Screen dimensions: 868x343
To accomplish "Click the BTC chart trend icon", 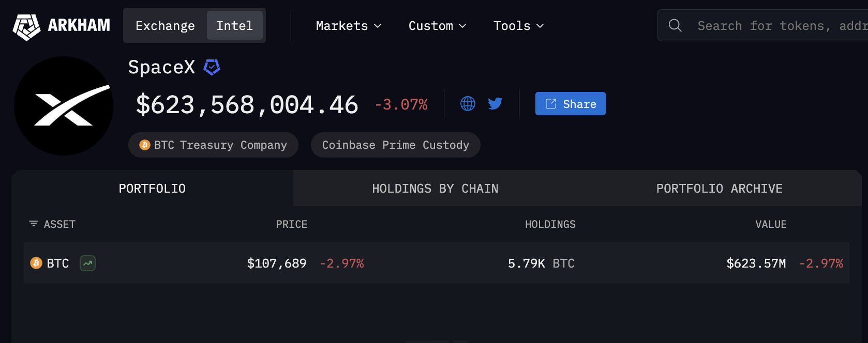I will point(87,263).
